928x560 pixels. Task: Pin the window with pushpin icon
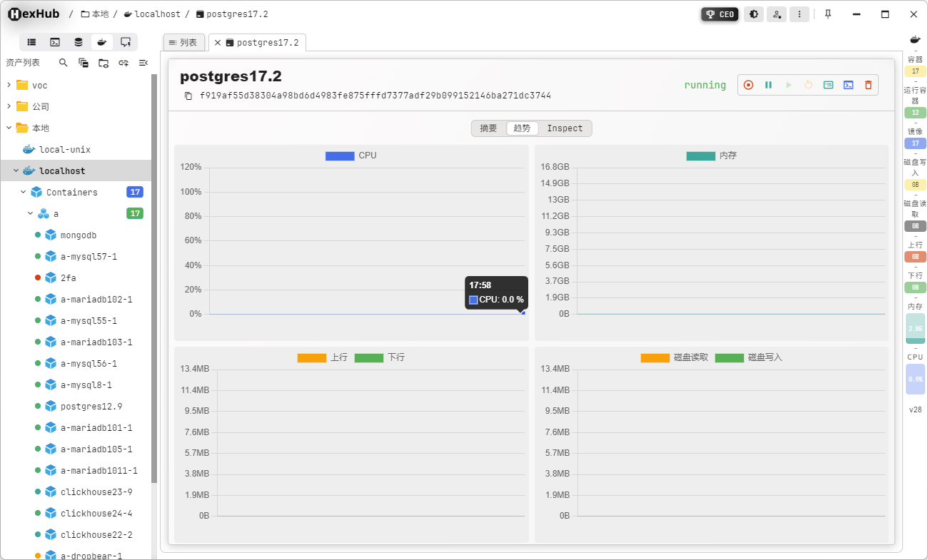pyautogui.click(x=828, y=14)
